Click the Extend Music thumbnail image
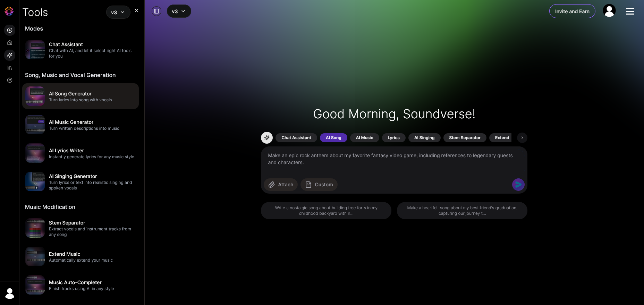Viewport: 644px width, 305px height. pyautogui.click(x=35, y=256)
